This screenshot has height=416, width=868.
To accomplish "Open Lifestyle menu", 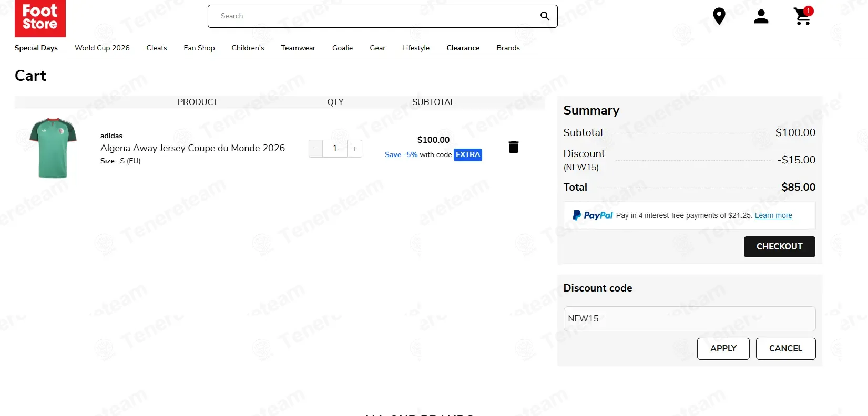I will click(x=416, y=48).
